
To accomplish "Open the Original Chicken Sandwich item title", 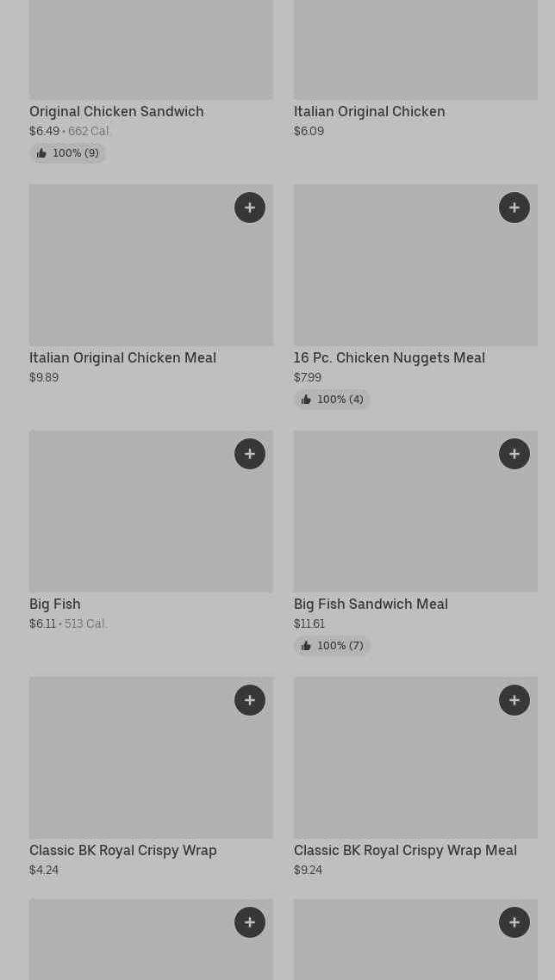I will (x=116, y=111).
